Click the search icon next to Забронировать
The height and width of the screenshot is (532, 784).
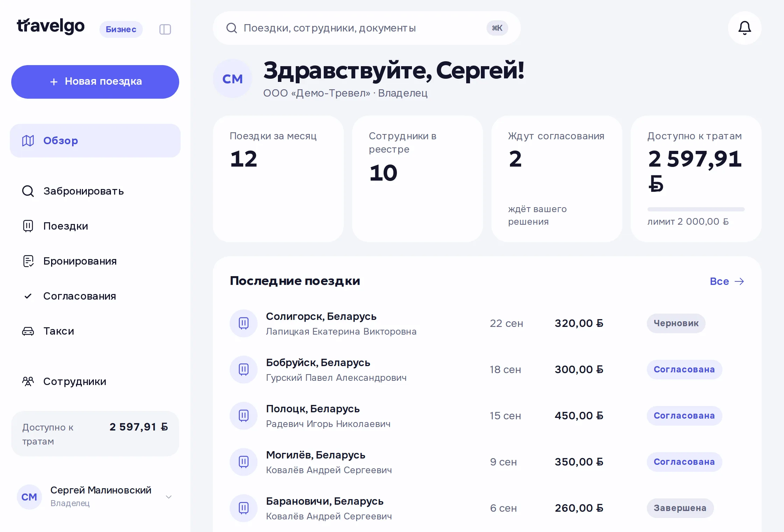pos(28,191)
